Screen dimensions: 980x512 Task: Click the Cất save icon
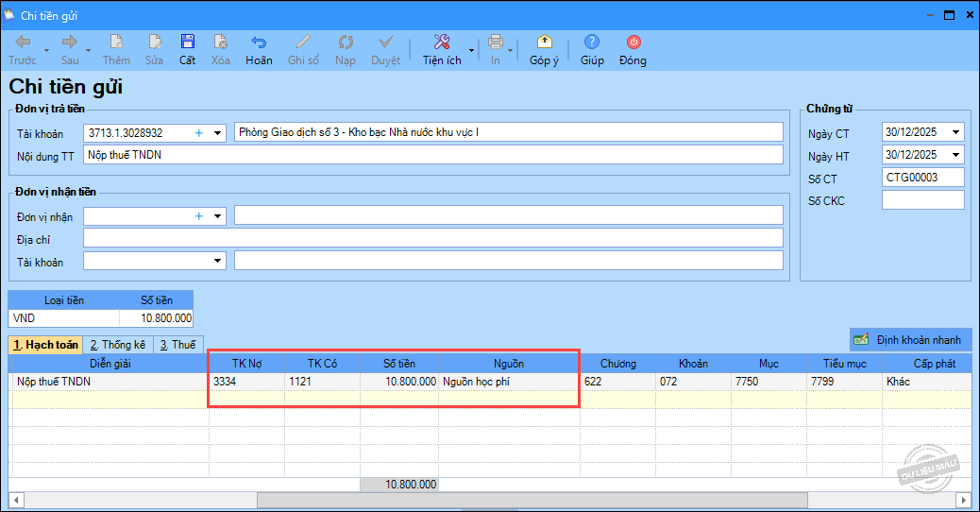tap(187, 43)
